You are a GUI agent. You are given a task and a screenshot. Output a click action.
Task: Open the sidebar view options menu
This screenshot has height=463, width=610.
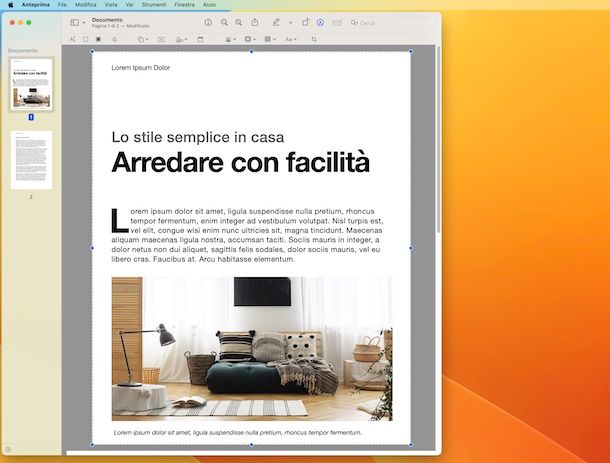point(78,23)
